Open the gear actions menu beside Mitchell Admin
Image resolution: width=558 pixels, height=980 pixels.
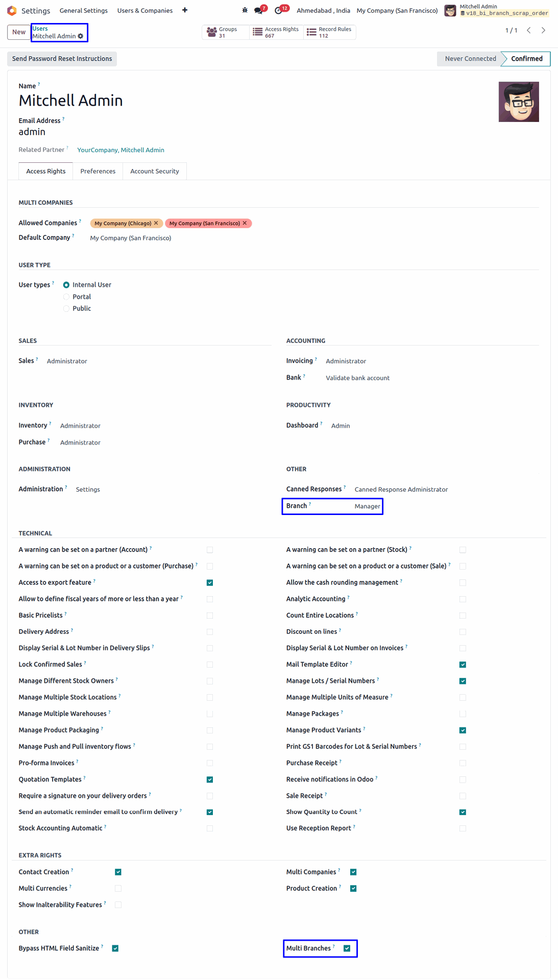coord(81,36)
